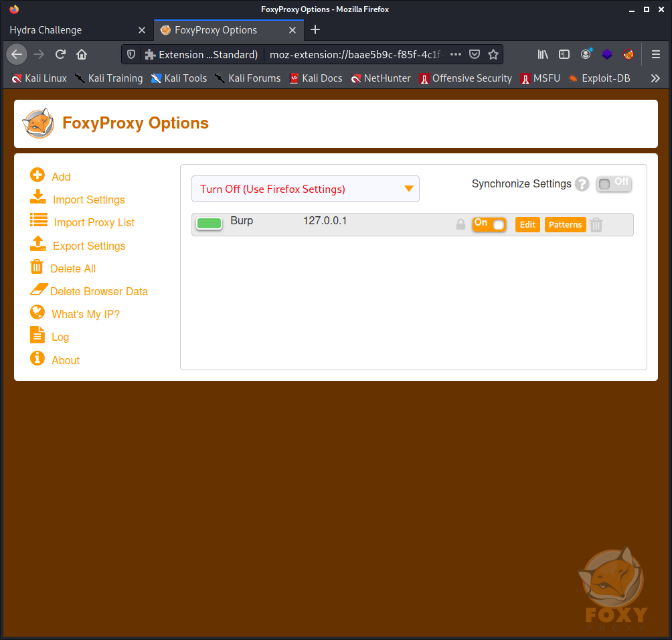The height and width of the screenshot is (640, 672).
Task: Click the Log link text
Action: [x=60, y=337]
